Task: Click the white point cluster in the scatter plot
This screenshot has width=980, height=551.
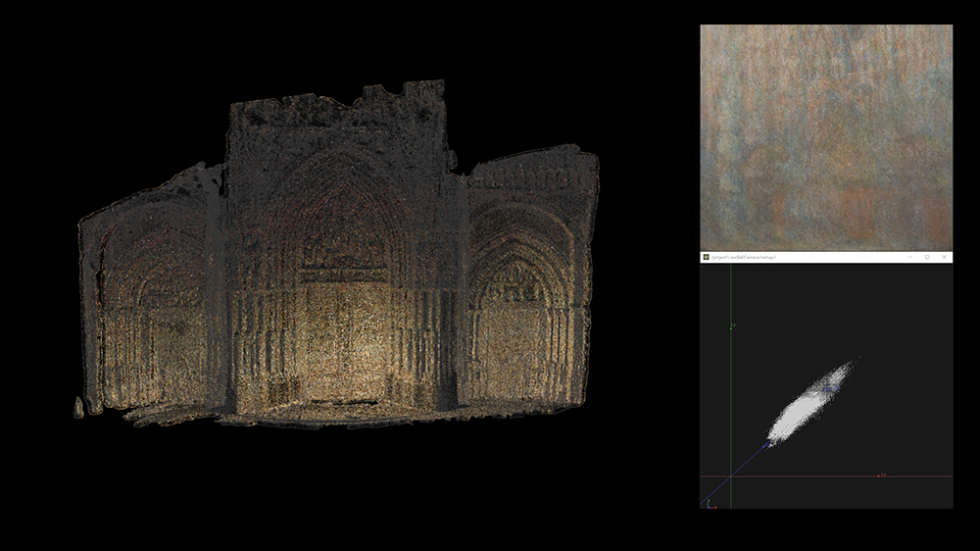Action: [x=804, y=412]
